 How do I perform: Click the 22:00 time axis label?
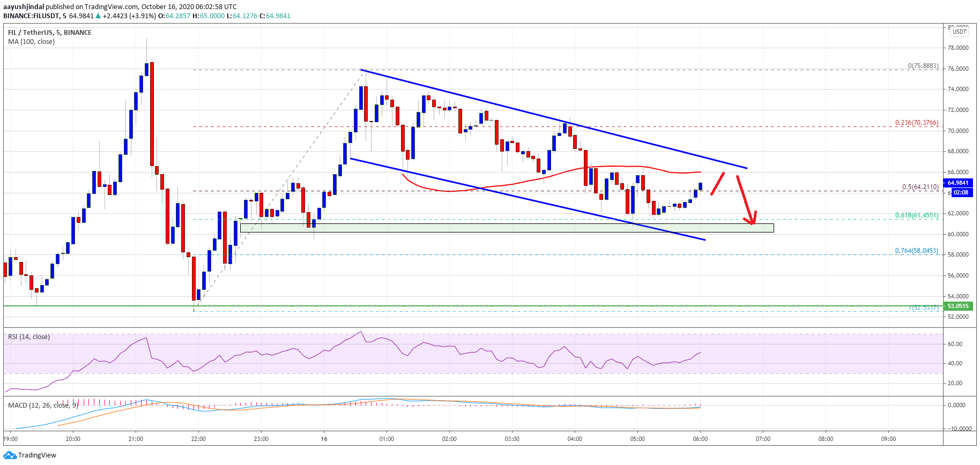198,439
